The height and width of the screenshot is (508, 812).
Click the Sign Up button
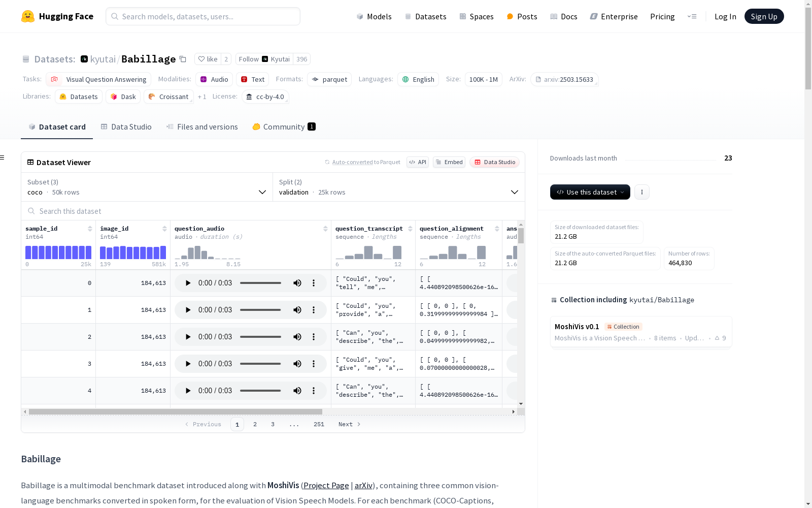click(x=764, y=16)
